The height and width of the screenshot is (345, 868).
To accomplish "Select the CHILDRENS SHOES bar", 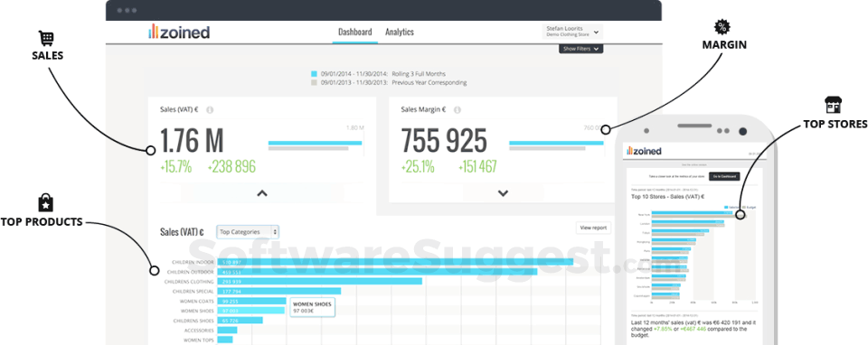I will tap(240, 321).
